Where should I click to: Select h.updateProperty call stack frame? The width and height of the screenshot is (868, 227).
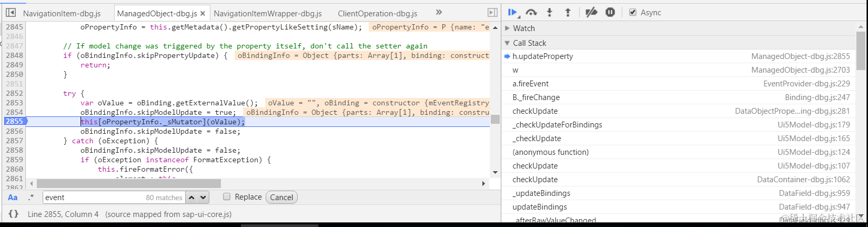(x=679, y=56)
